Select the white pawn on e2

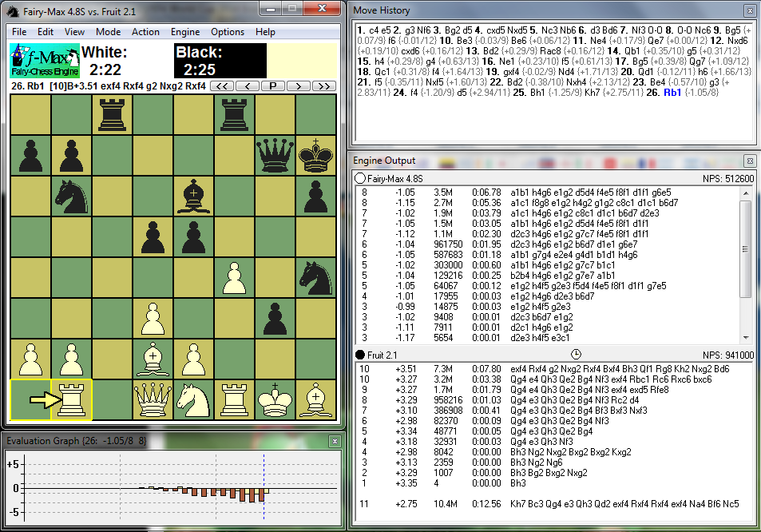(194, 359)
